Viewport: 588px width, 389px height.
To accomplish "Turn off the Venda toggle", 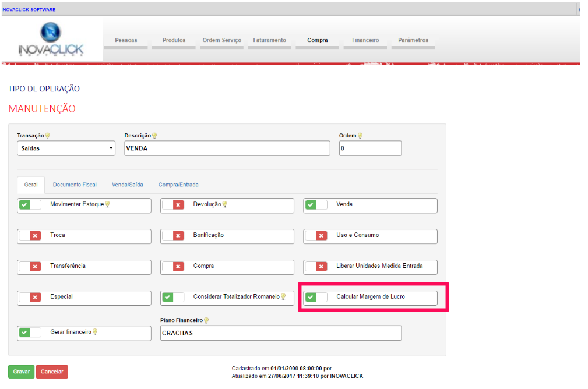I will (x=316, y=205).
